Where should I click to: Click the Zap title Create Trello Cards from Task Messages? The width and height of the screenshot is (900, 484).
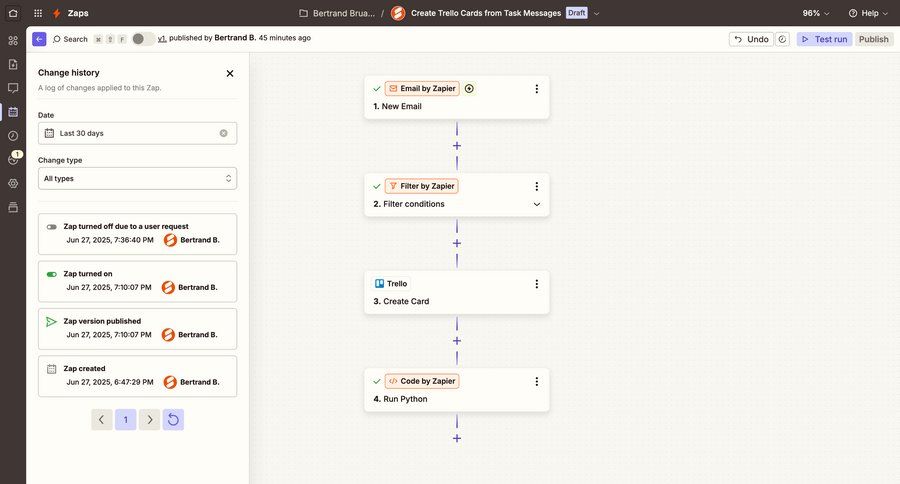[x=486, y=13]
